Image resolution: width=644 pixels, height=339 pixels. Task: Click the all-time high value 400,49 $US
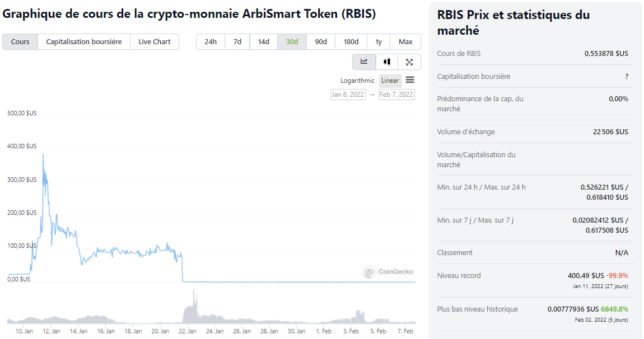[x=586, y=275]
